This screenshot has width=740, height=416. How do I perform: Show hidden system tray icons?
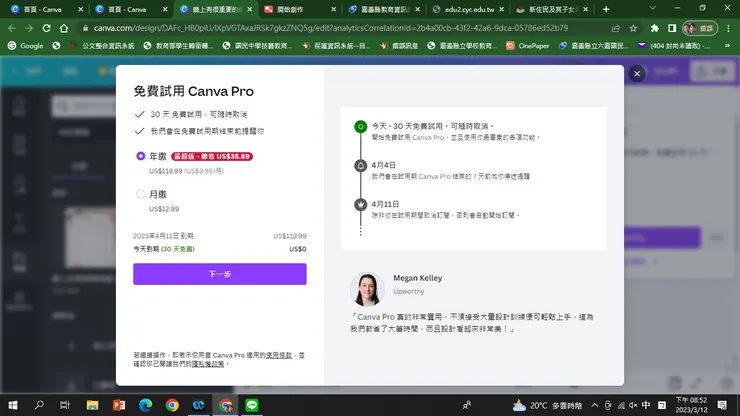click(x=595, y=405)
